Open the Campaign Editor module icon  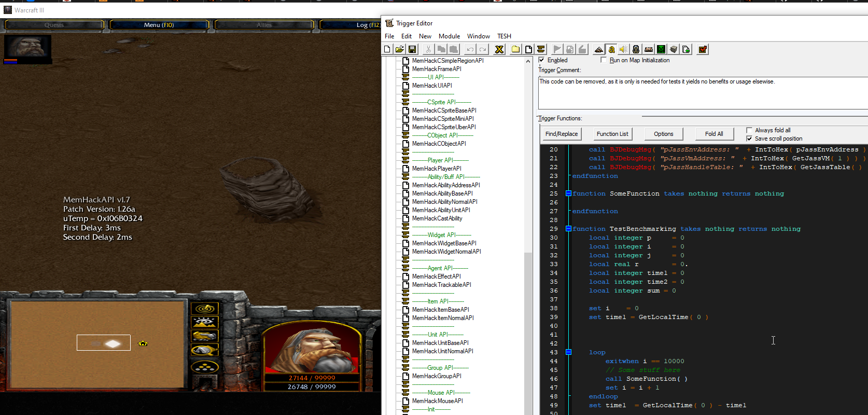[x=649, y=49]
